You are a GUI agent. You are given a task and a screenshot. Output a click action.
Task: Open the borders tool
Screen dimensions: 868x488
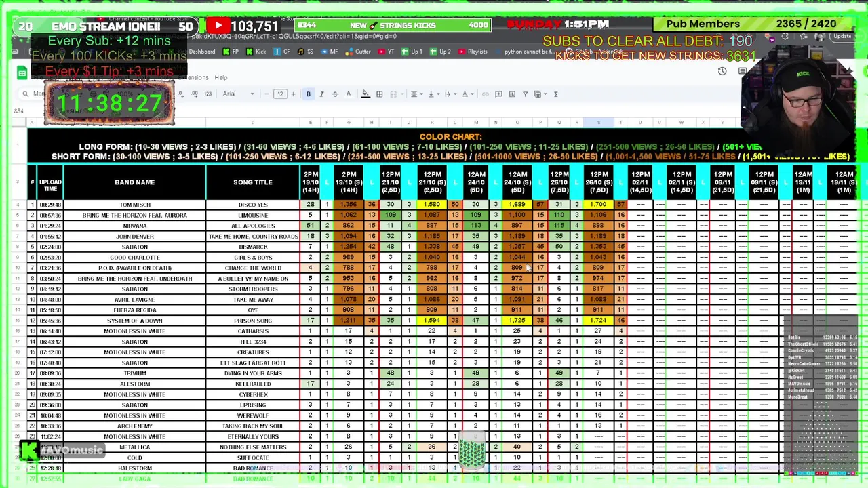(x=380, y=94)
